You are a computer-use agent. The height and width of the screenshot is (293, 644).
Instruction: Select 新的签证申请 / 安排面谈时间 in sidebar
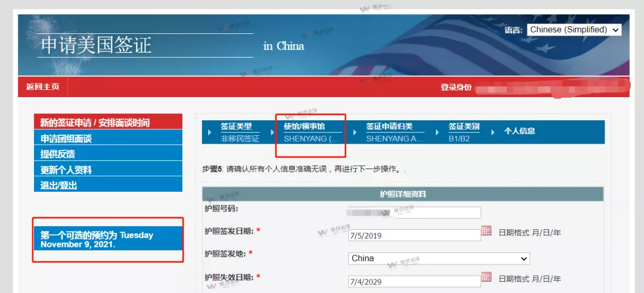[x=108, y=122]
